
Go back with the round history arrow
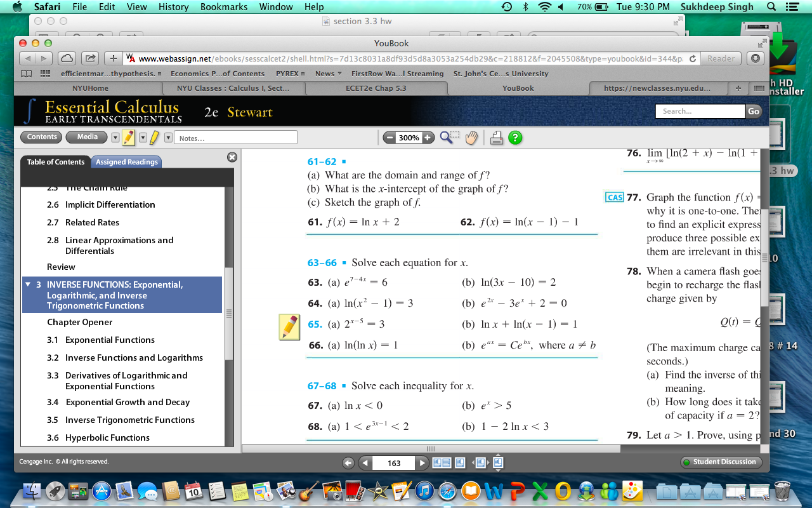(348, 463)
